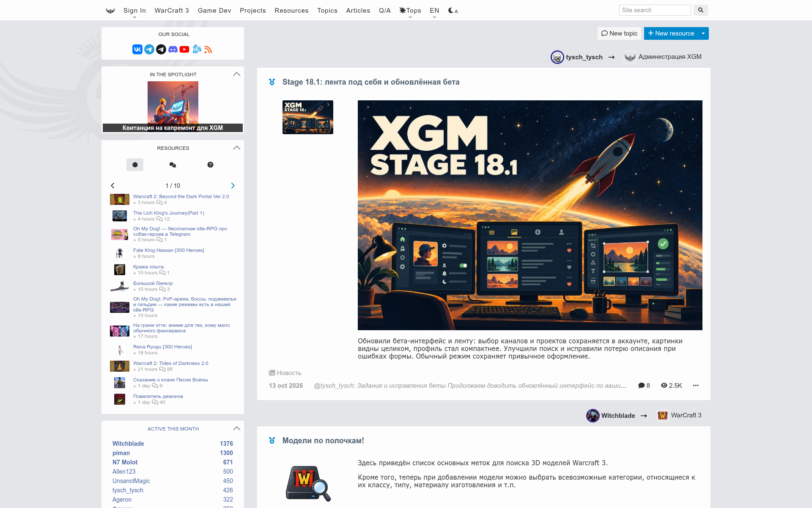The image size is (812, 508).
Task: Open the Battle.net social icon
Action: pyautogui.click(x=197, y=50)
